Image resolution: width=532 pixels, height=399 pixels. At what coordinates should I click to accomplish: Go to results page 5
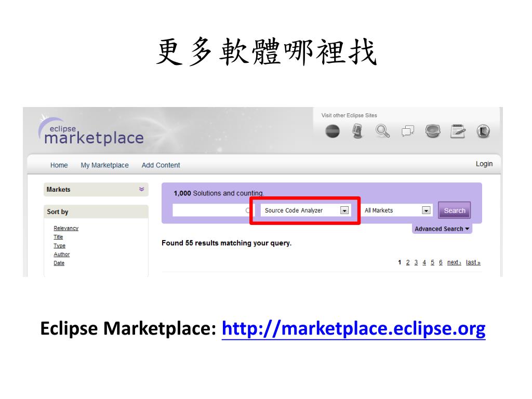(x=432, y=262)
